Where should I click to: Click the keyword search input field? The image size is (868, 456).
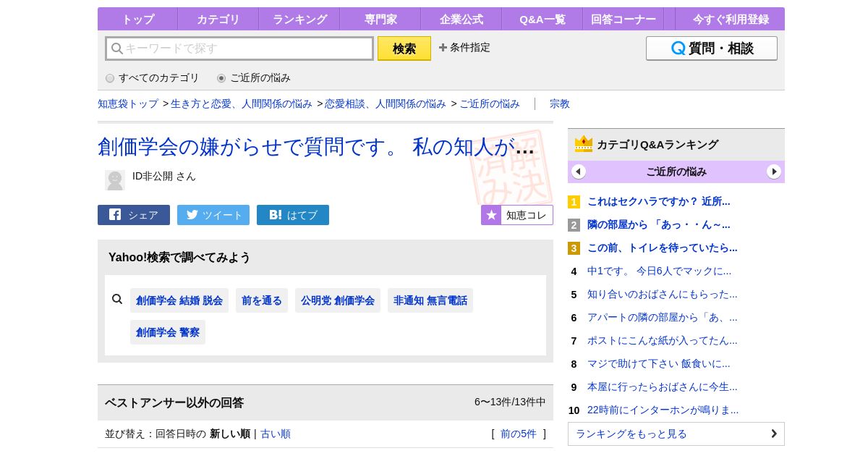(240, 48)
